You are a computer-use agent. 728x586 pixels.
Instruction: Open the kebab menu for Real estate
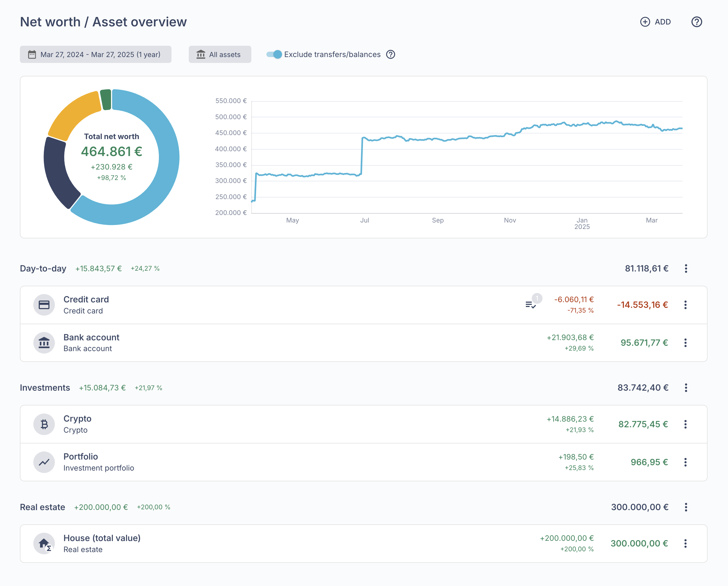pos(686,507)
